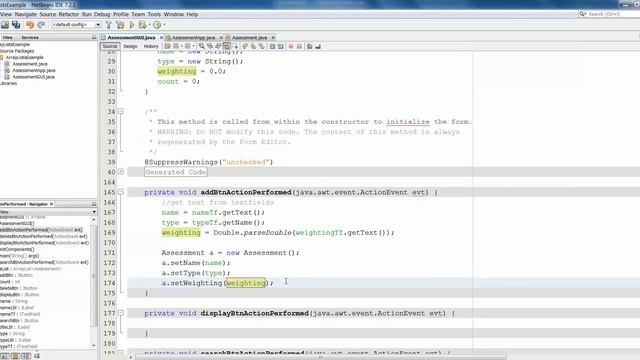The image size is (640, 360).
Task: Switch to History view
Action: pos(151,46)
